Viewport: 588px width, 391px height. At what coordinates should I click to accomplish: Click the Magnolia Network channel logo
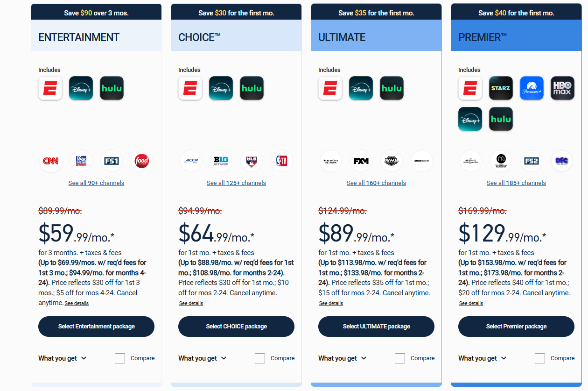pos(501,161)
